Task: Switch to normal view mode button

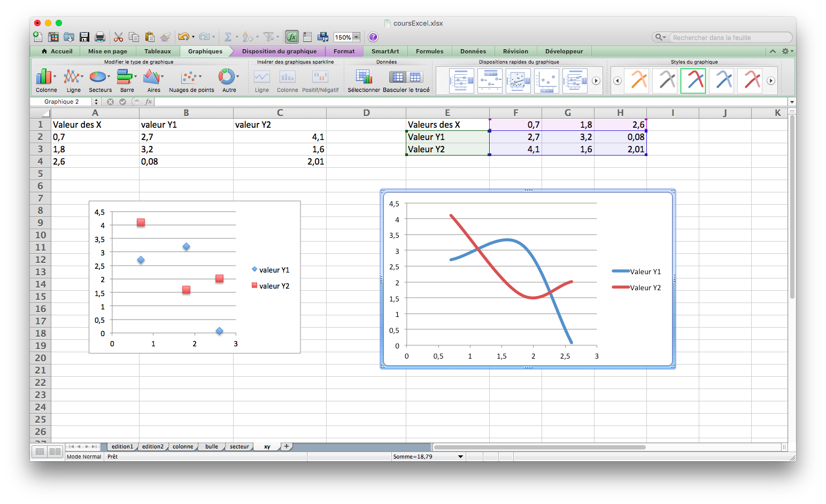Action: (40, 452)
